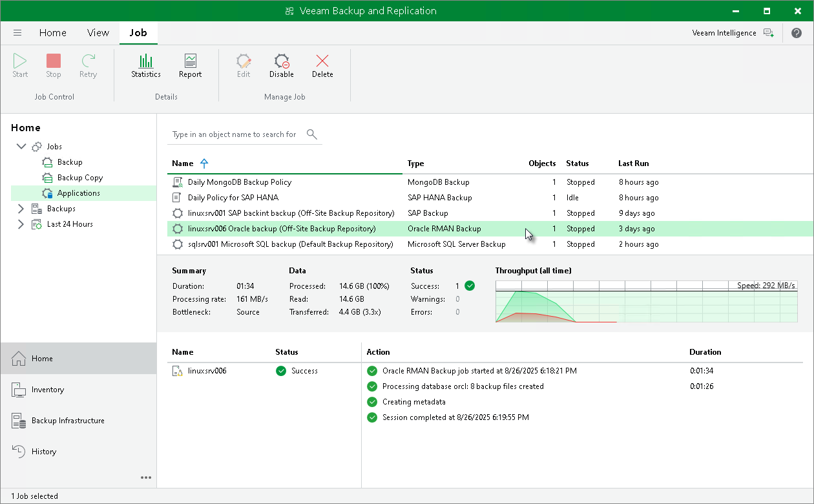This screenshot has height=504, width=814.
Task: Switch to the Home ribbon tab
Action: (x=52, y=33)
